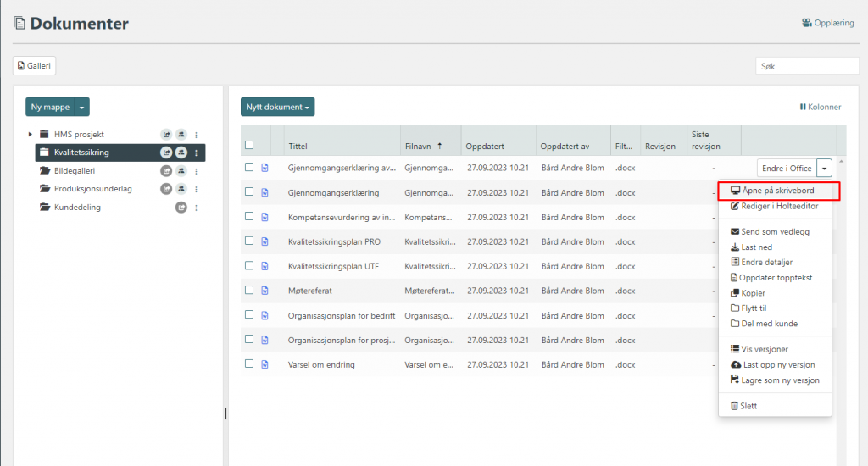Open the Opplæring link
This screenshot has height=466, width=868.
pyautogui.click(x=827, y=23)
